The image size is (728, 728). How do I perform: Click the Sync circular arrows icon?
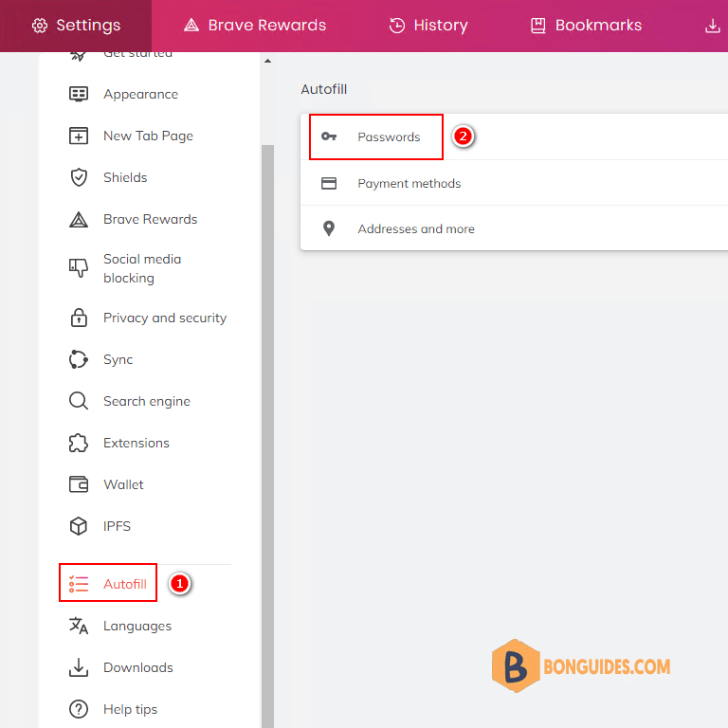click(x=79, y=359)
